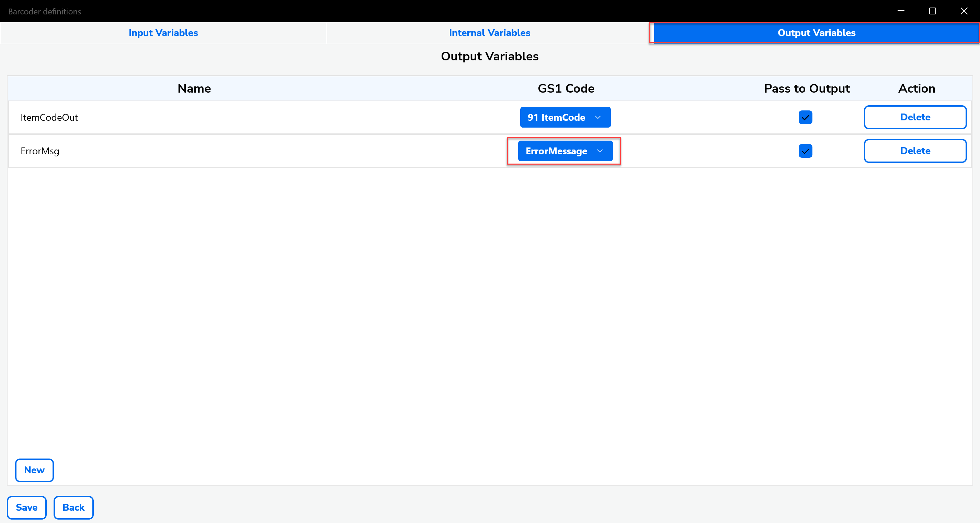
Task: Click the ItemCodeOut name field
Action: point(49,118)
